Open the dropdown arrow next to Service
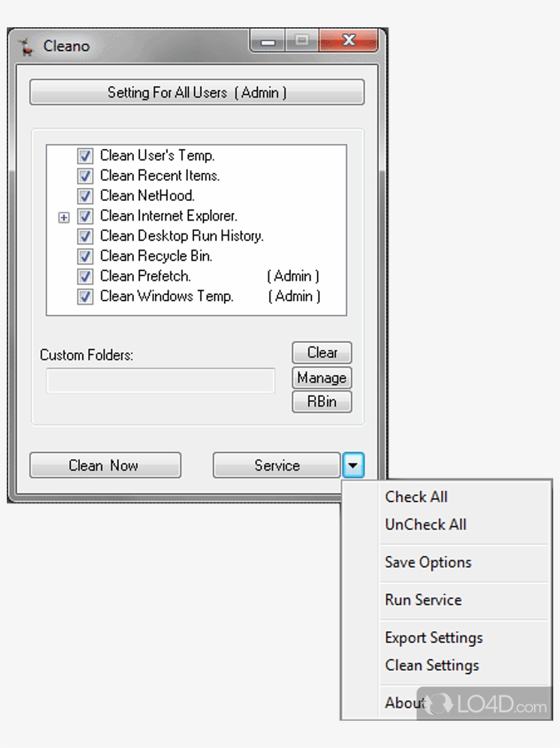 pos(352,466)
